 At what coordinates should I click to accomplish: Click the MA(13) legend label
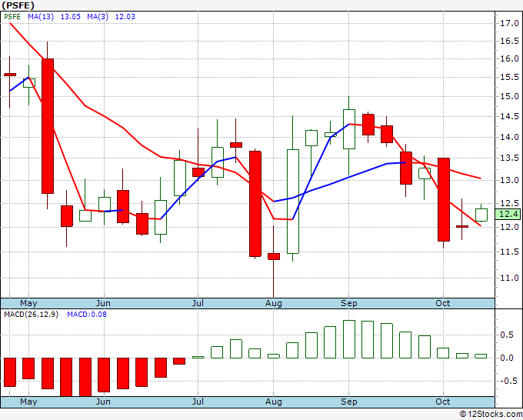41,17
